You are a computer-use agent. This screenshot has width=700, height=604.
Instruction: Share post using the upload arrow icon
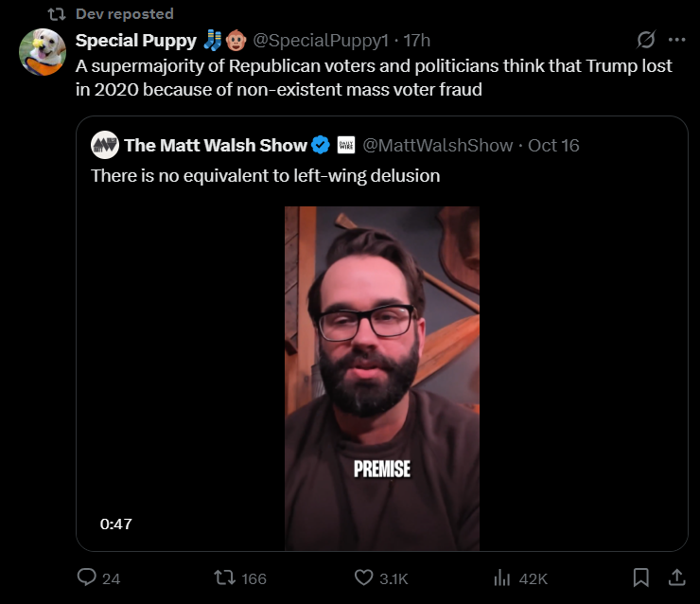[676, 577]
